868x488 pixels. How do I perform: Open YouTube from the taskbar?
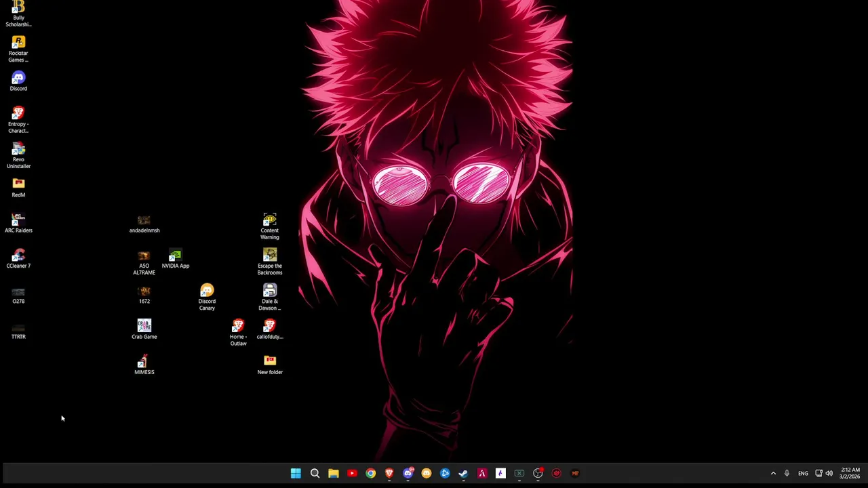[352, 473]
